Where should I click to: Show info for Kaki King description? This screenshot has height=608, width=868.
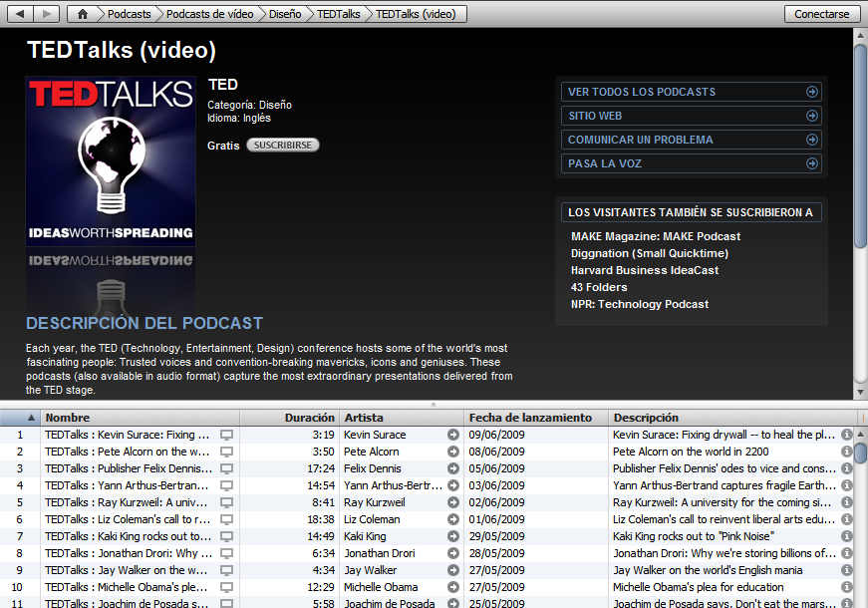[x=846, y=536]
